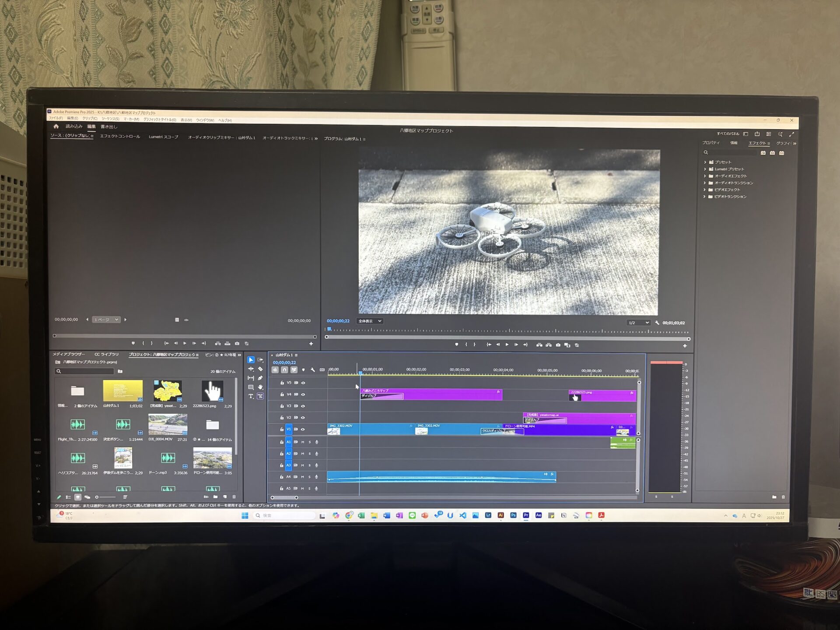Select the Type tool
The image size is (840, 630).
click(251, 396)
